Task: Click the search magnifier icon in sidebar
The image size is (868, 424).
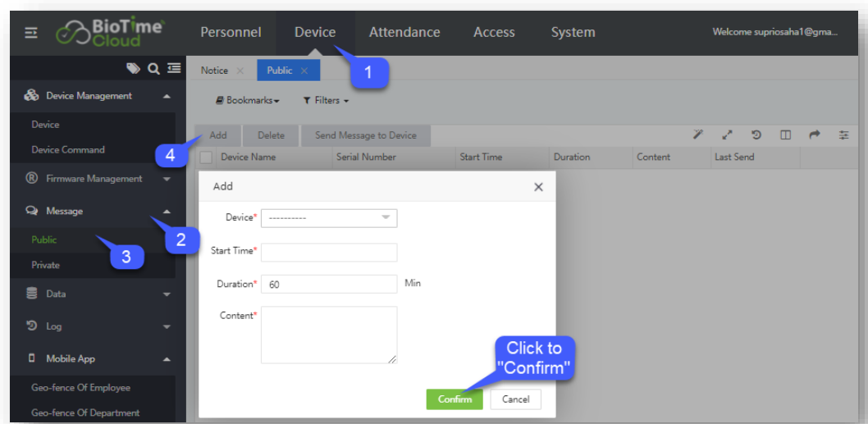Action: pos(153,69)
